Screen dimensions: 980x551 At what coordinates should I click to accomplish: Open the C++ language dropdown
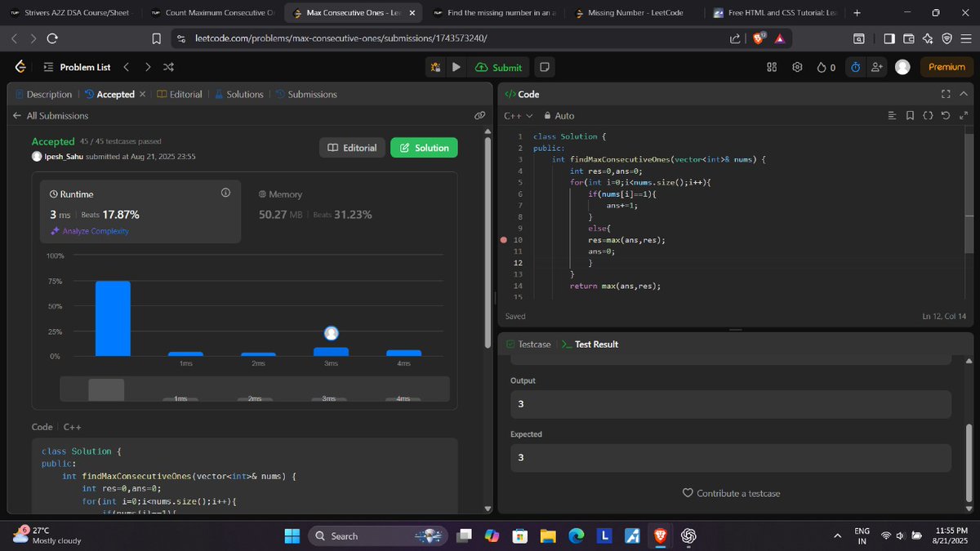[516, 115]
